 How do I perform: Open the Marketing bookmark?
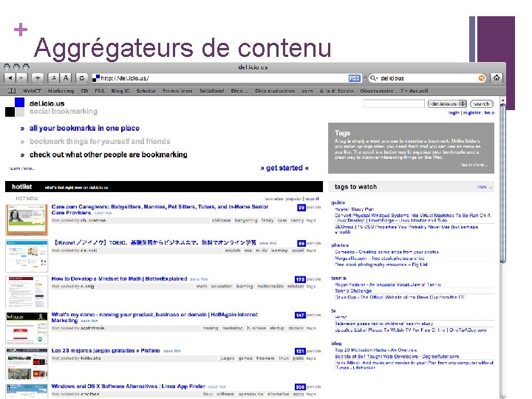[61, 91]
